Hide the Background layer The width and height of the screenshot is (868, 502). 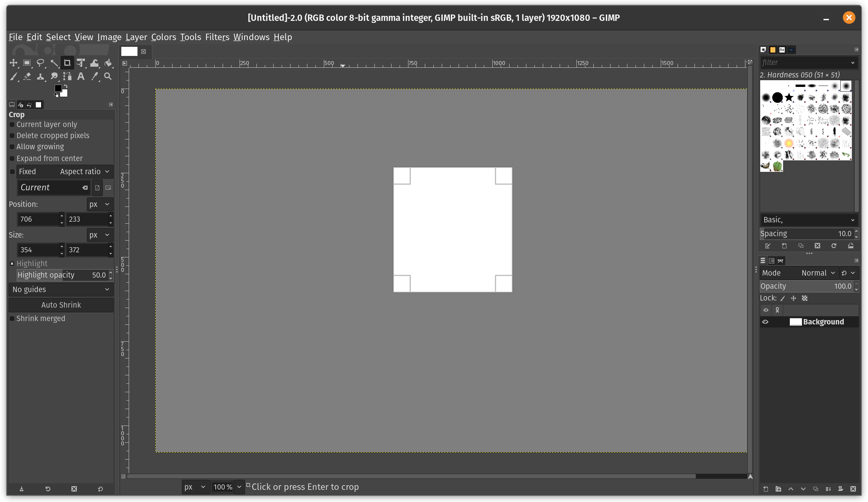click(x=765, y=321)
